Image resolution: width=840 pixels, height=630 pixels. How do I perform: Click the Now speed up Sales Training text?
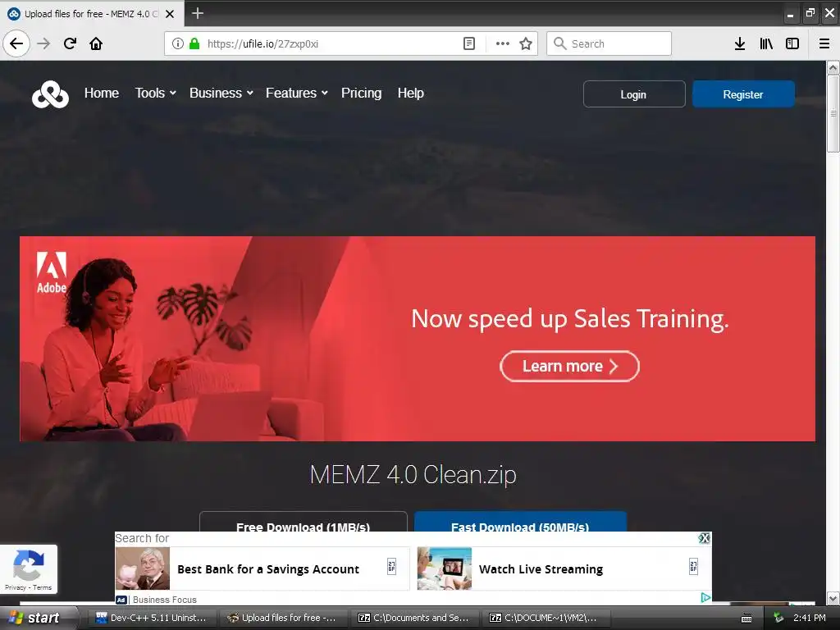coord(570,319)
